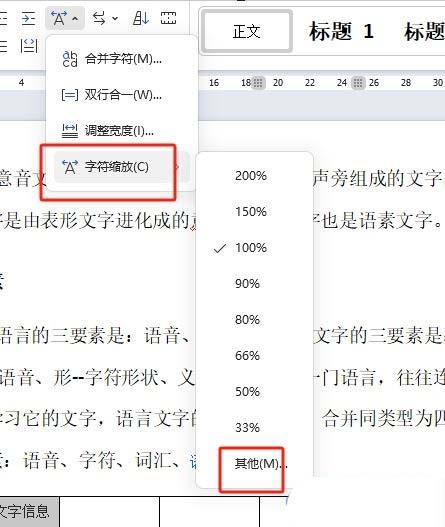Image resolution: width=445 pixels, height=527 pixels.
Task: Click the show/hide borders dotted box icon
Action: pos(168,18)
